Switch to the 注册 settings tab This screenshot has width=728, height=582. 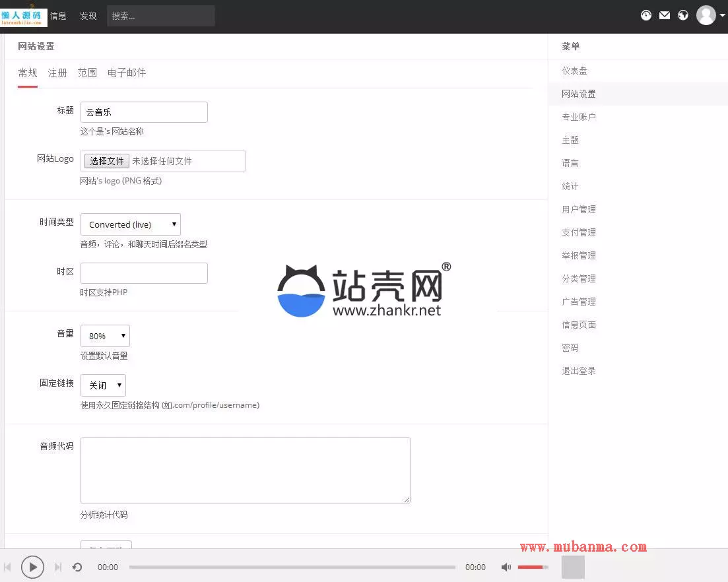(57, 73)
